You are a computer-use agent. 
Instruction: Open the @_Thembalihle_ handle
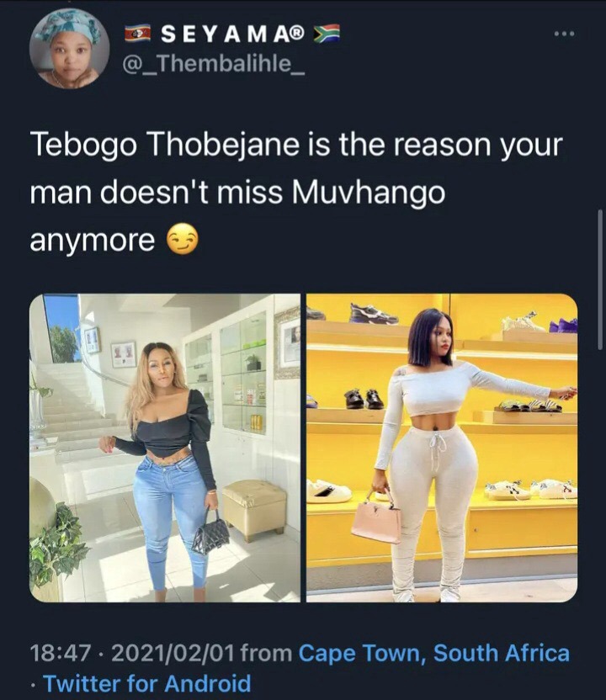point(214,65)
